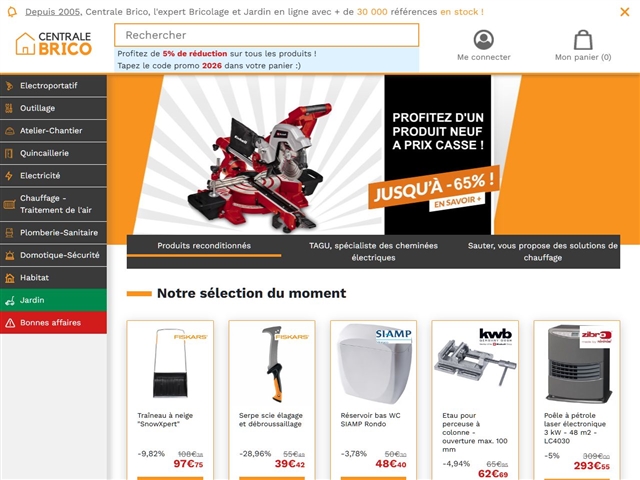640x480 pixels.
Task: Click the notification bell icon
Action: pyautogui.click(x=12, y=12)
